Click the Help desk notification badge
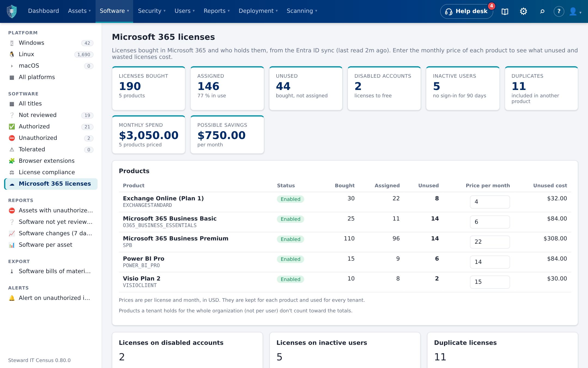This screenshot has width=588, height=368. (x=491, y=6)
